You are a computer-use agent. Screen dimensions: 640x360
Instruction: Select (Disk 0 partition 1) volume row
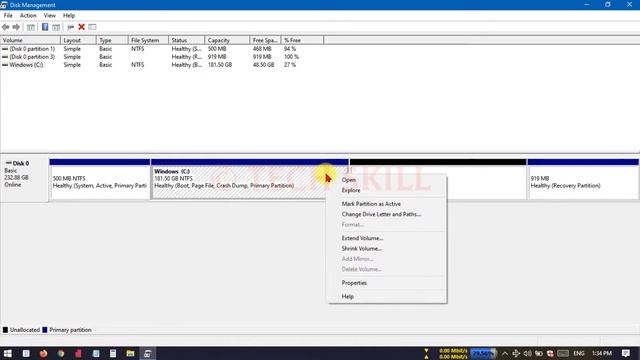pyautogui.click(x=32, y=49)
